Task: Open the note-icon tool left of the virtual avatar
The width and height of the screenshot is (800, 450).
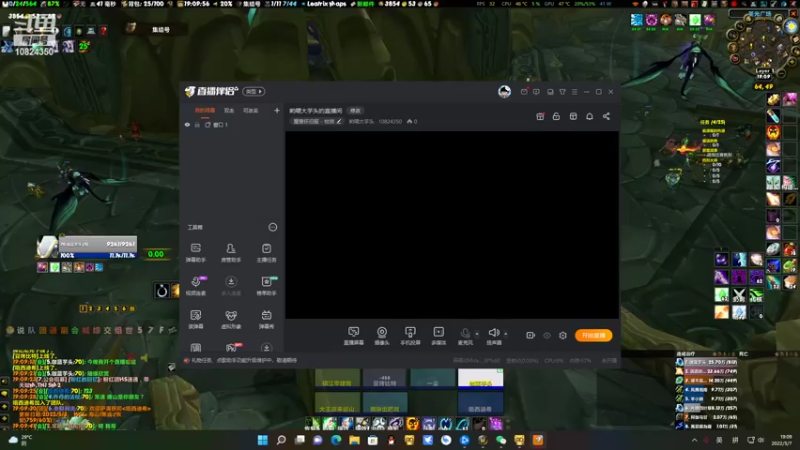Action: point(195,319)
